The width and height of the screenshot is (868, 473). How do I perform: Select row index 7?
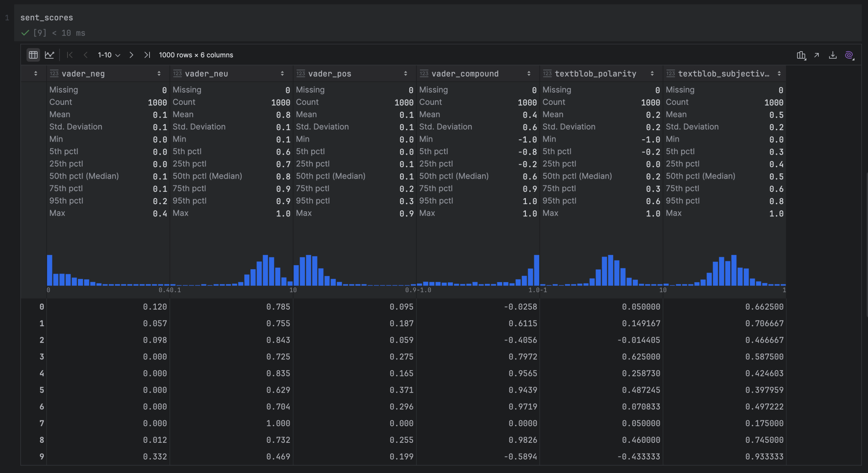click(x=41, y=423)
